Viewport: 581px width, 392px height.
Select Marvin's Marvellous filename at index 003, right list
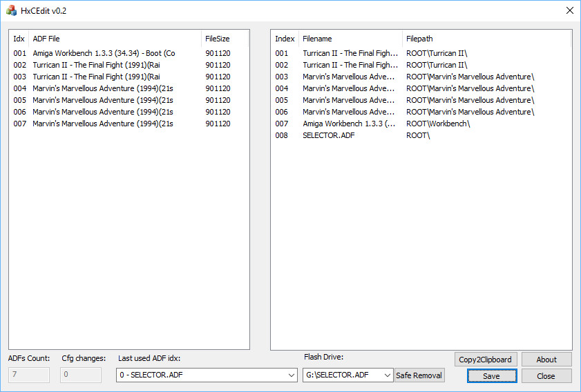click(349, 77)
